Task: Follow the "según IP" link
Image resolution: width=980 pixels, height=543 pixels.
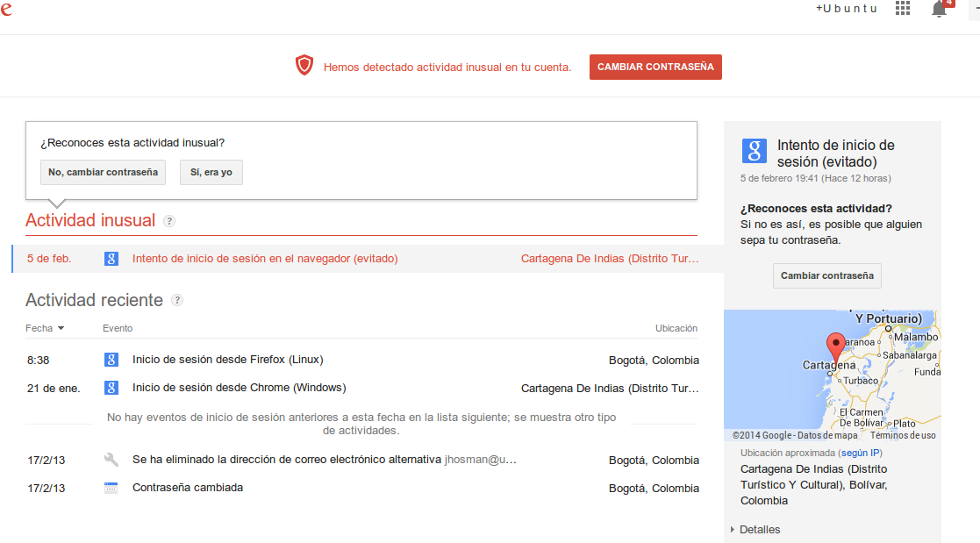Action: (861, 453)
